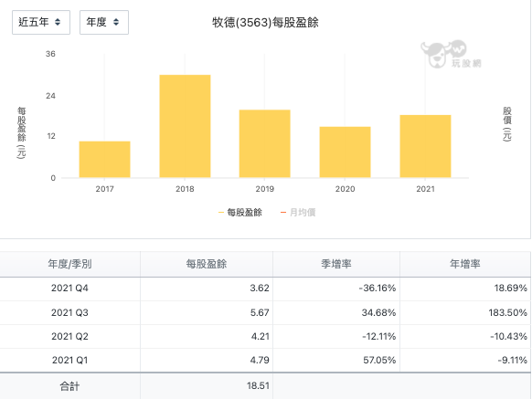Click the 年增率 column header
Screen dimensions: 532x399
click(465, 264)
